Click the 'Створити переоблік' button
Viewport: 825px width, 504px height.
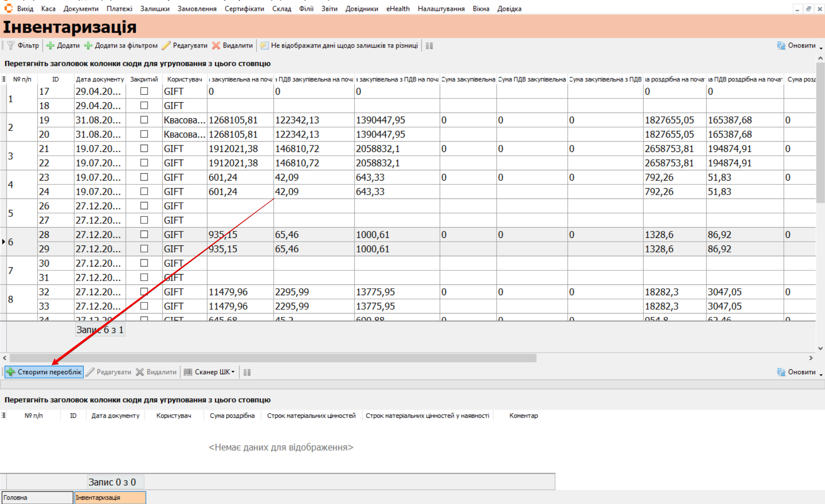click(44, 372)
